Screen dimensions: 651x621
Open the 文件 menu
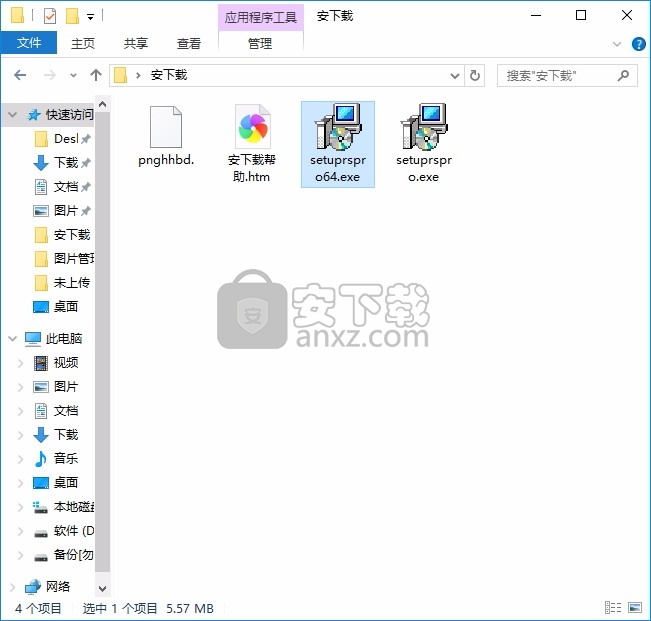coord(29,43)
